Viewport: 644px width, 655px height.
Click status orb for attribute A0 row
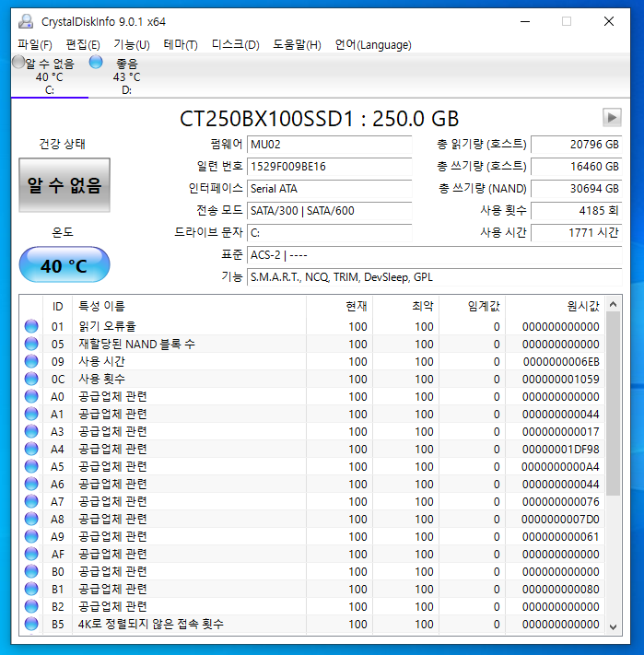click(31, 396)
